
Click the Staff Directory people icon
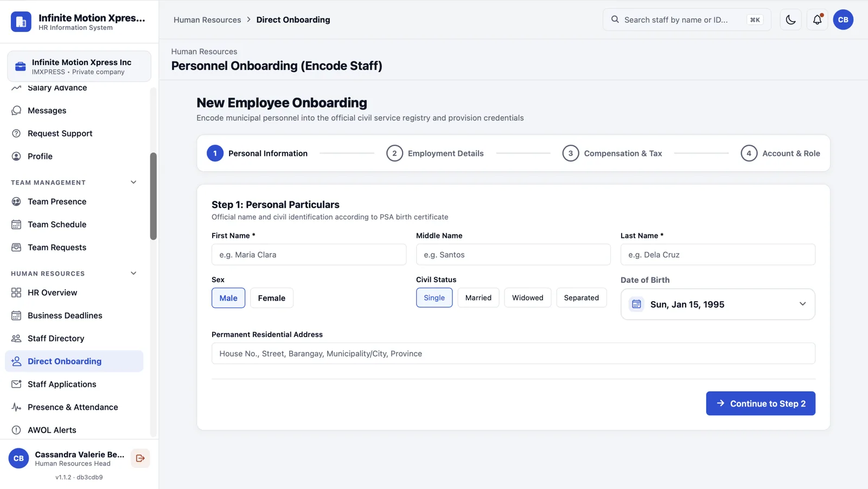pyautogui.click(x=16, y=338)
